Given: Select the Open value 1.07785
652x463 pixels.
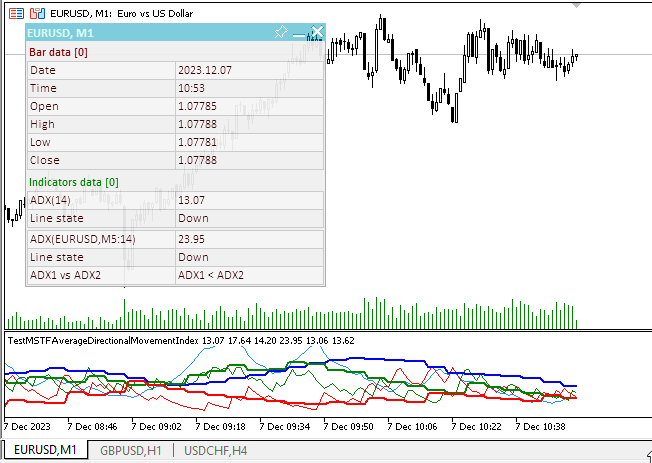Looking at the screenshot, I should tap(198, 106).
